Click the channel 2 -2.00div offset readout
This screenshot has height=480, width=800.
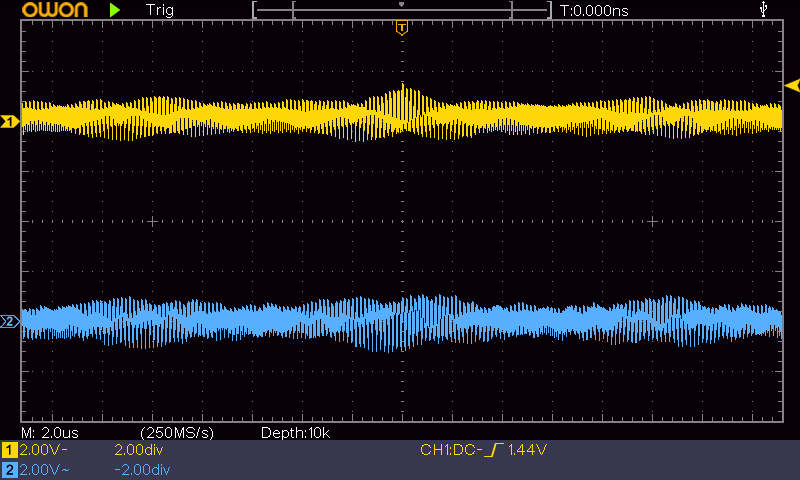(x=141, y=469)
